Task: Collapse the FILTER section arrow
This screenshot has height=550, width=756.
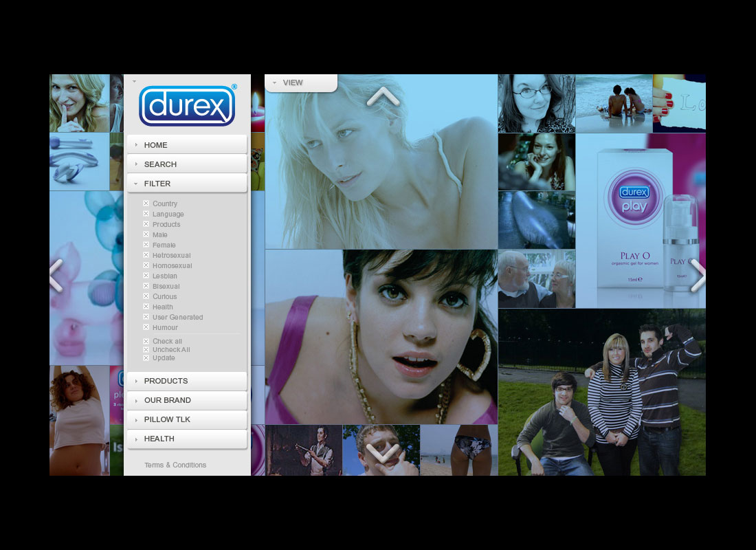Action: 136,184
